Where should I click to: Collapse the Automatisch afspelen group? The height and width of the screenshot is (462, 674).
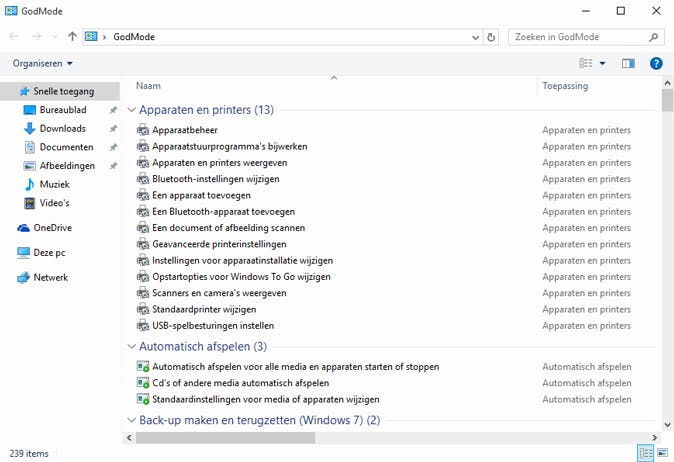pos(131,347)
